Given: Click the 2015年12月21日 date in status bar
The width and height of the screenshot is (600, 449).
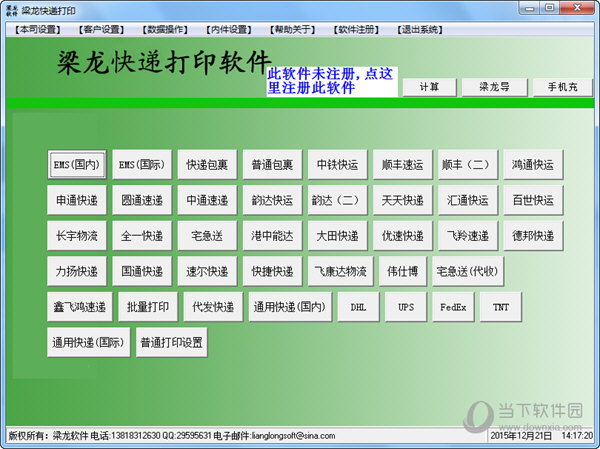Looking at the screenshot, I should [521, 436].
